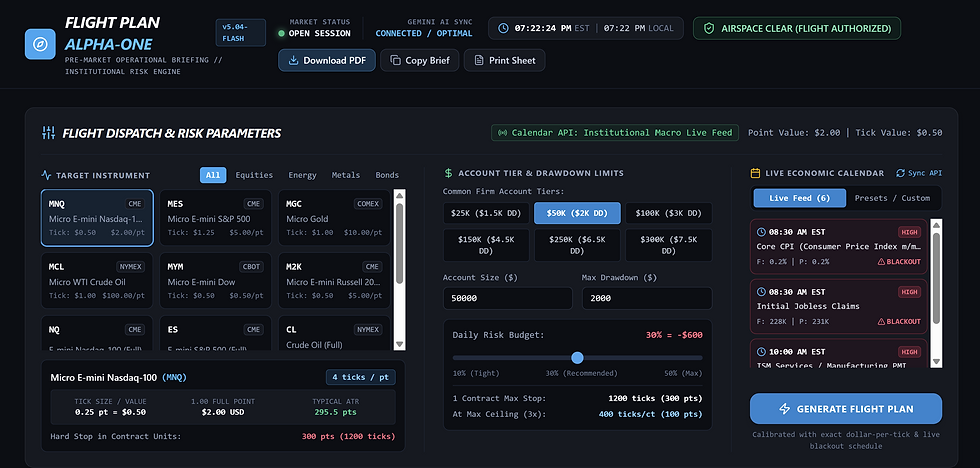
Task: Click the broadcast icon in Calendar API badge
Action: (x=502, y=132)
